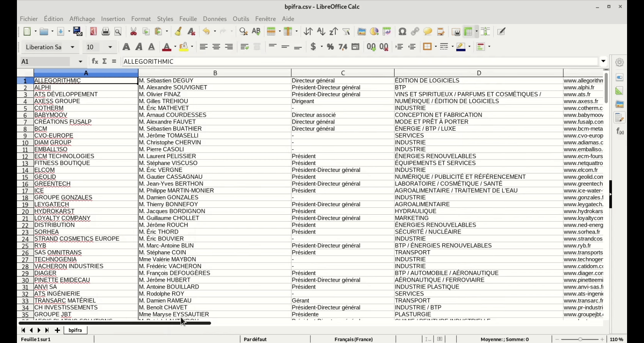This screenshot has width=644, height=343.
Task: Open borders dropdown arrow
Action: tap(435, 47)
